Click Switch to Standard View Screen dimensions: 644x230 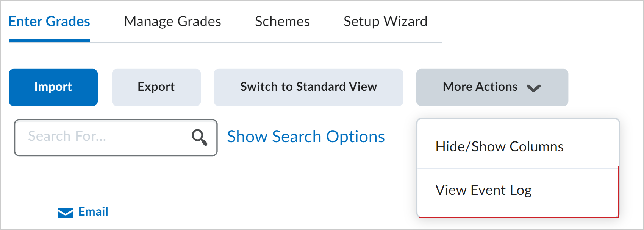[308, 87]
